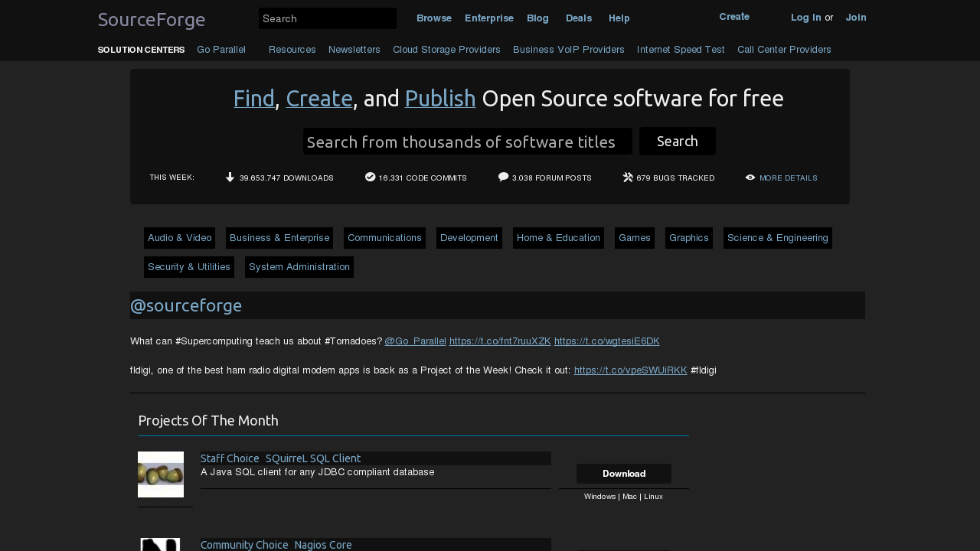Screen dimensions: 980x551
Task: Open Cloud Storage Providers link
Action: click(x=446, y=50)
